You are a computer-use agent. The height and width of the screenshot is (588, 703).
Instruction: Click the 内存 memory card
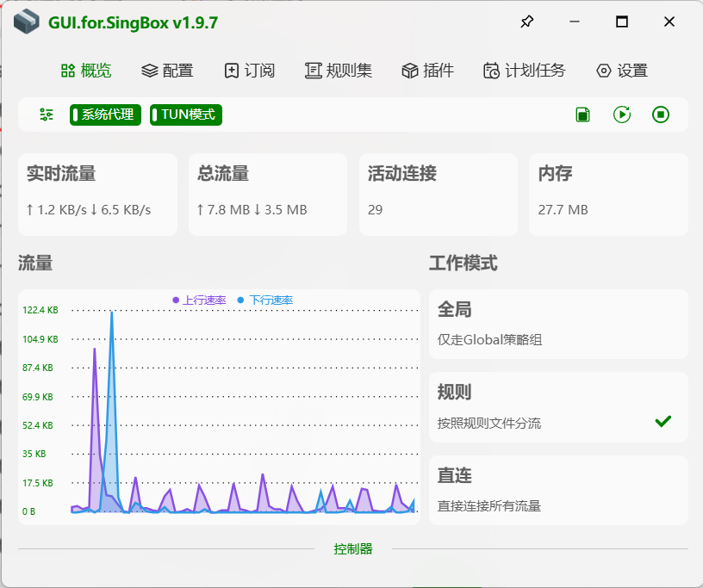609,195
